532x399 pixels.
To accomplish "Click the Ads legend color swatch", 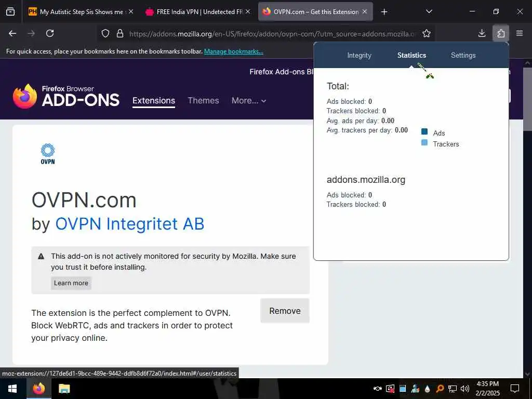I will point(424,131).
